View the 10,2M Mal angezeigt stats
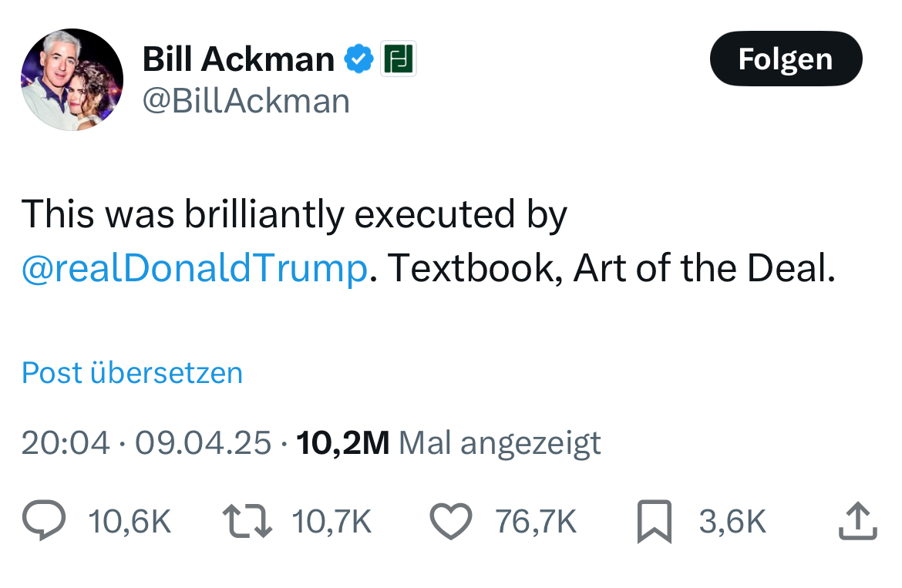 pyautogui.click(x=447, y=442)
